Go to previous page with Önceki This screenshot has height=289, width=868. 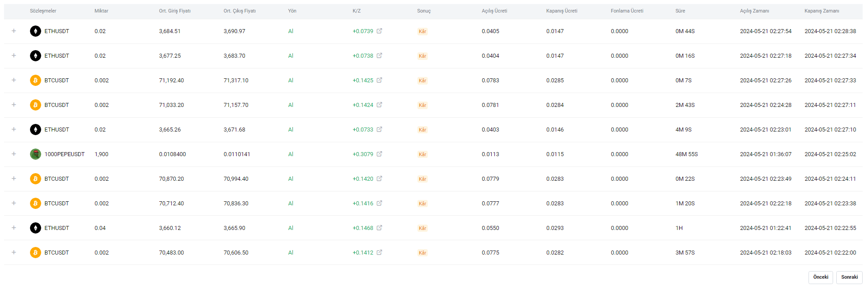[821, 277]
